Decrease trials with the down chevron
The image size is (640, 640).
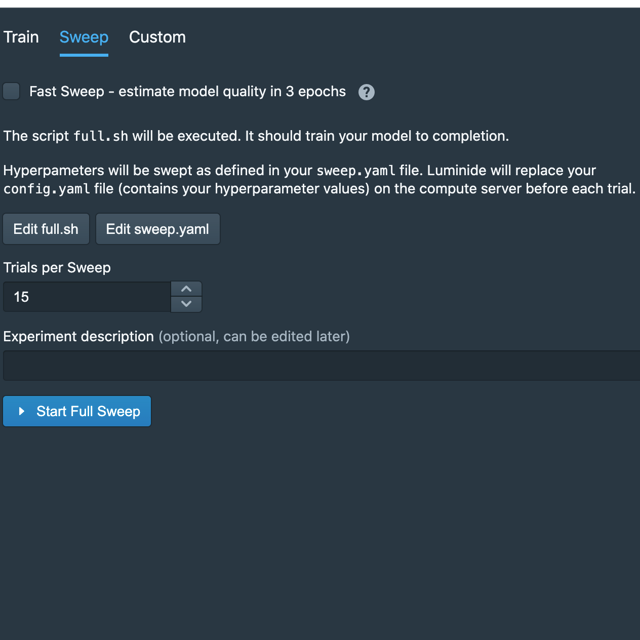[186, 304]
